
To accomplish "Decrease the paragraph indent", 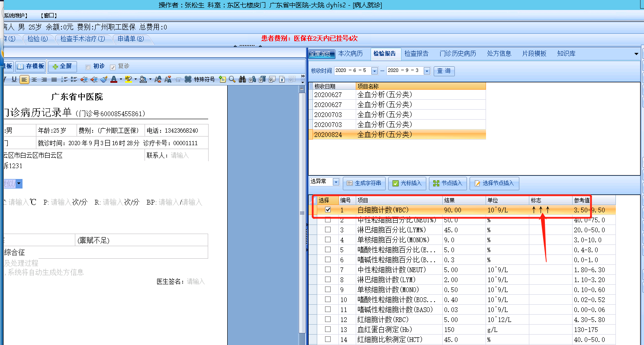I will click(84, 79).
